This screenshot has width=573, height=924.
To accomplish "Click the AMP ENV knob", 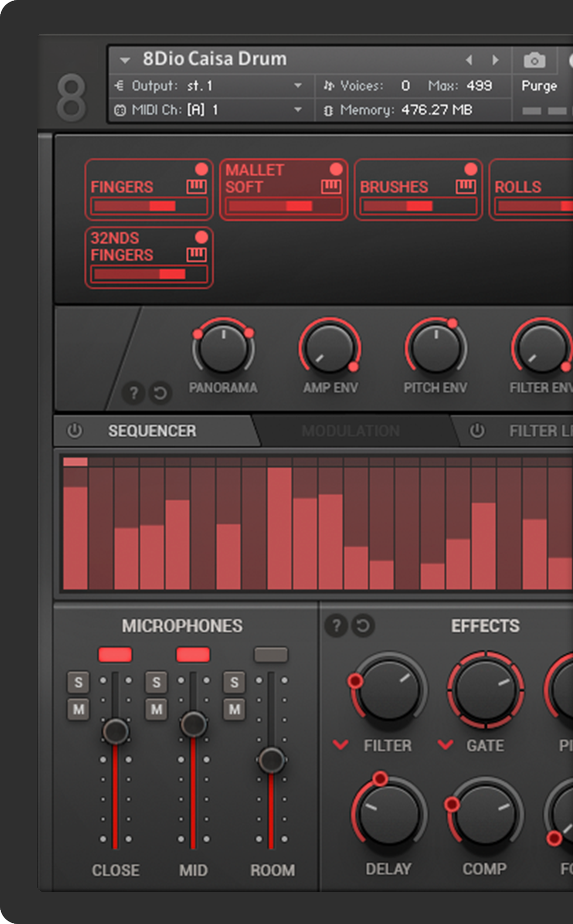I will click(330, 348).
